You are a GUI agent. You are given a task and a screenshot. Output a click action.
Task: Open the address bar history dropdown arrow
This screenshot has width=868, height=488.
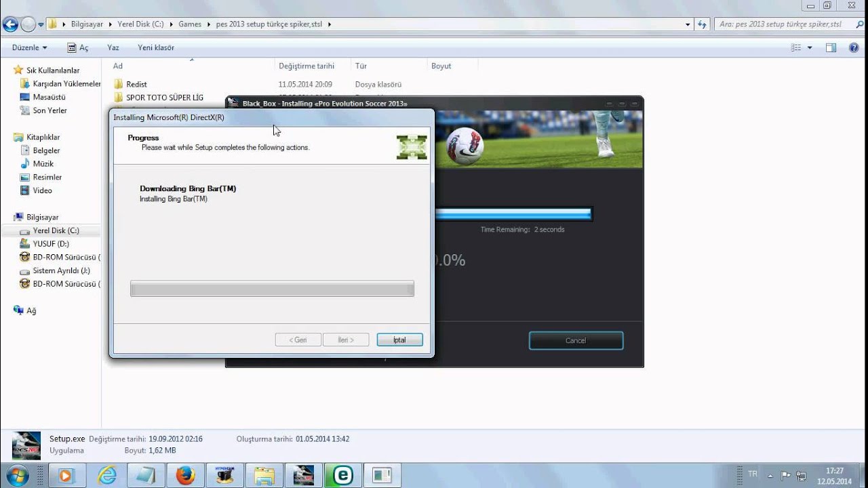point(688,24)
